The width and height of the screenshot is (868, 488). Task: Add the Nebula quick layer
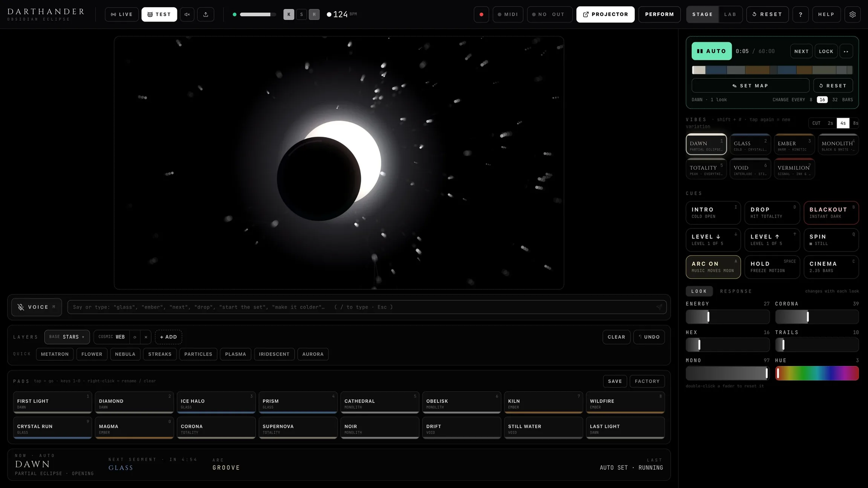pos(125,354)
